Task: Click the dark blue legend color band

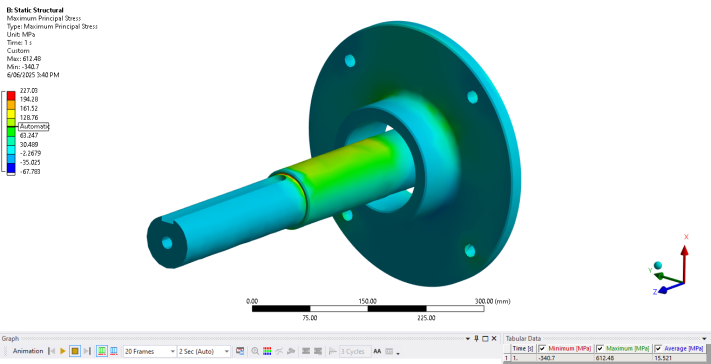Action: pos(11,168)
